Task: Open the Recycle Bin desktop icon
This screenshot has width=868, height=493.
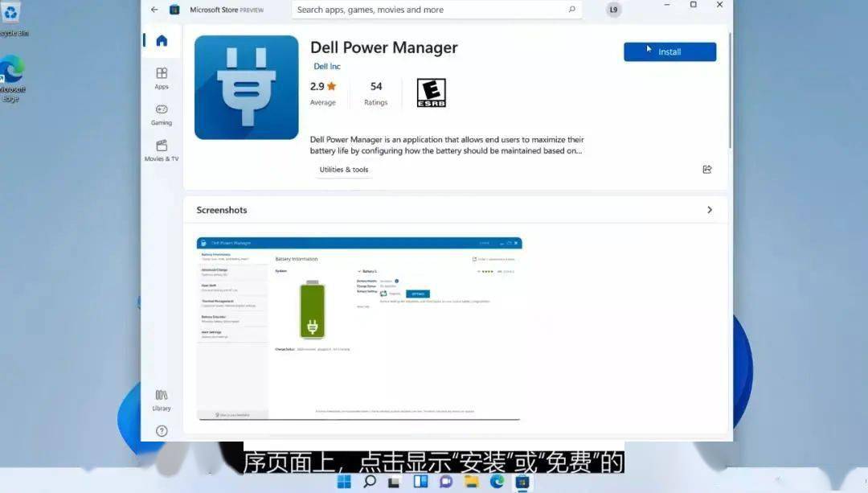Action: (x=11, y=19)
